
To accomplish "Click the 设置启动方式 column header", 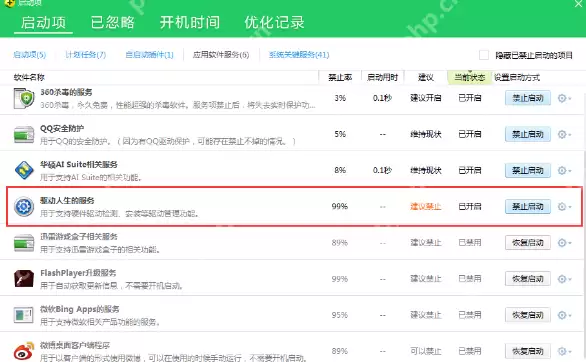I will coord(517,78).
